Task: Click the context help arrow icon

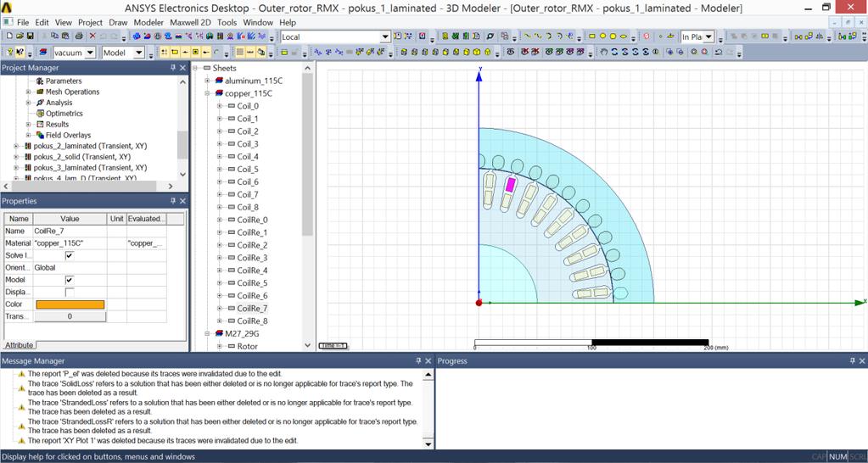Action: [x=20, y=53]
